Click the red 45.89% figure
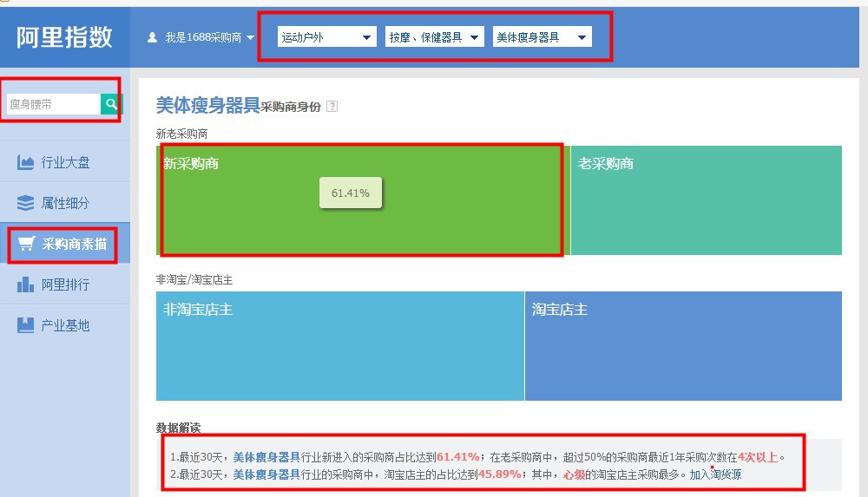 [500, 474]
